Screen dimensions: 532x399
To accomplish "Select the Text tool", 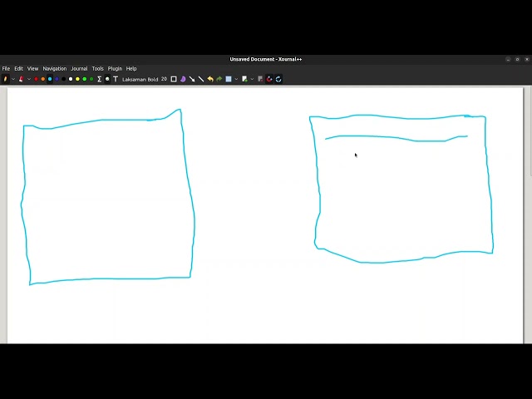I will point(116,79).
